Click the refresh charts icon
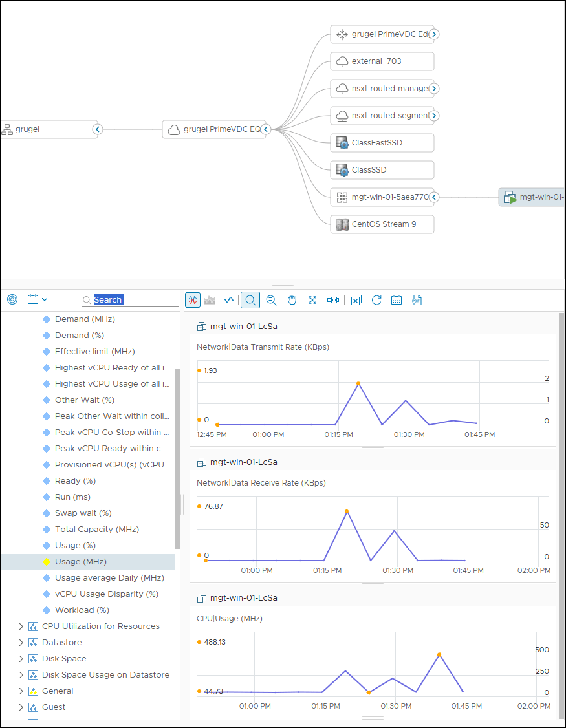This screenshot has height=728, width=566. pos(376,300)
